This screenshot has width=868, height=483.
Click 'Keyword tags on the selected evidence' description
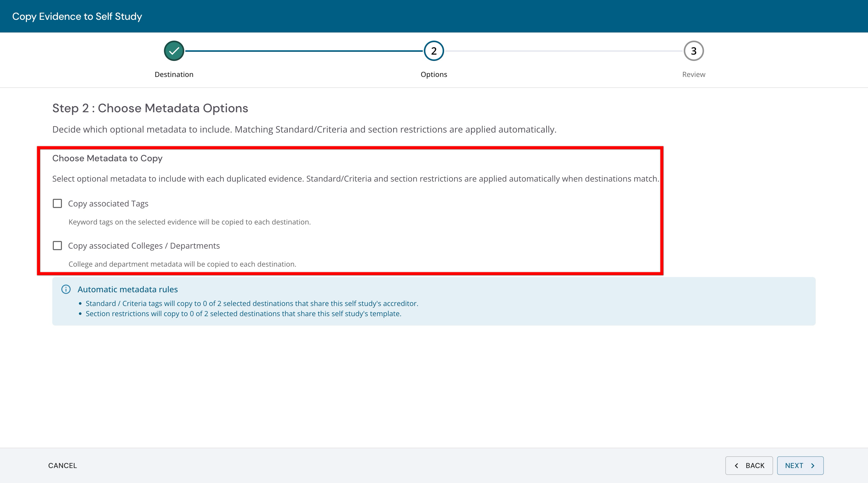(190, 222)
